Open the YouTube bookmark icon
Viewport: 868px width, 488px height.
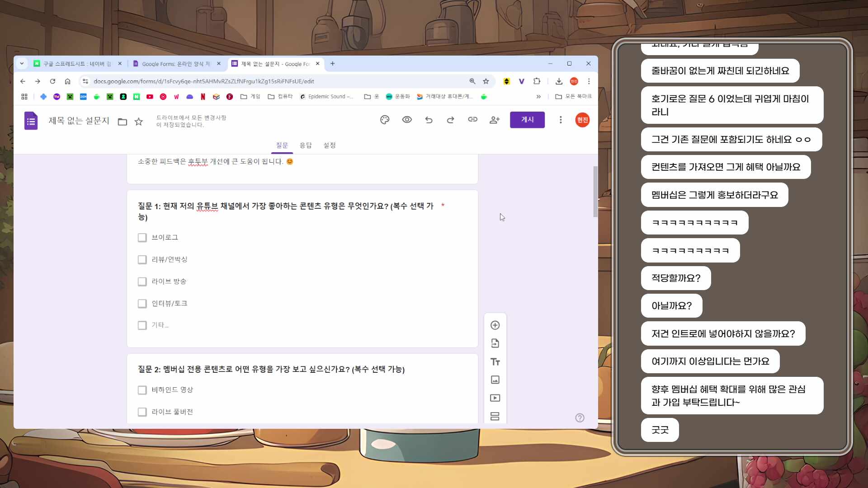click(x=150, y=97)
